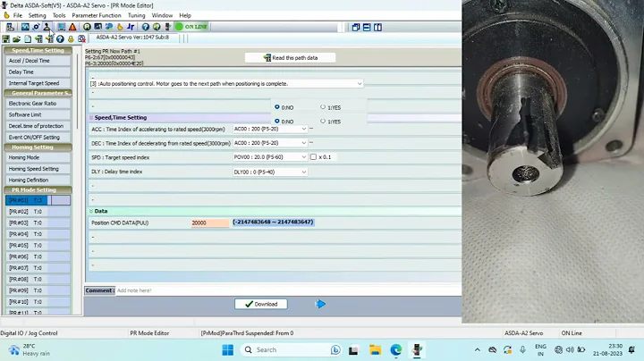This screenshot has height=361, width=644.
Task: Enable the x 0.1 speed checkbox
Action: [x=313, y=156]
